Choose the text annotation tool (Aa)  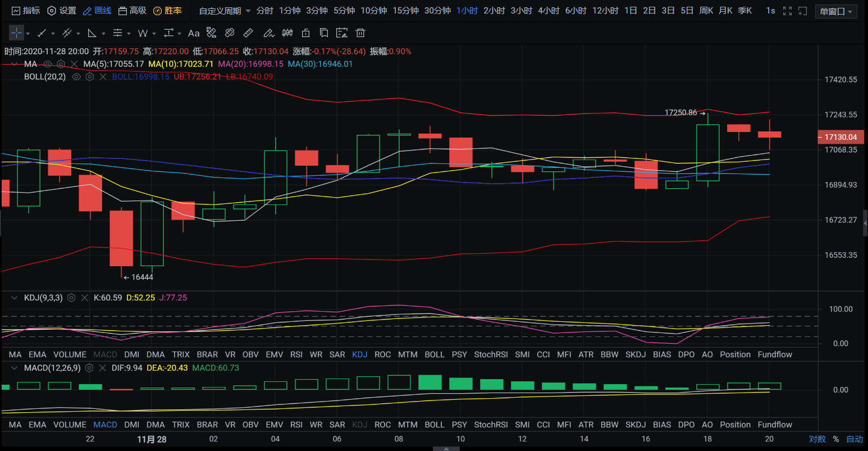194,33
